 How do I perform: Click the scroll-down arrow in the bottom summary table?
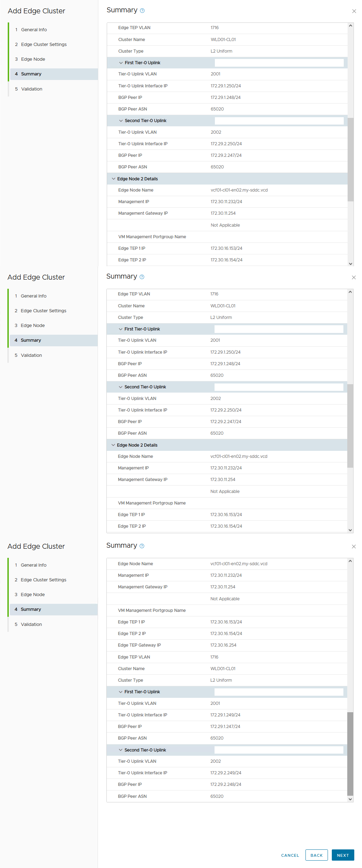click(350, 799)
